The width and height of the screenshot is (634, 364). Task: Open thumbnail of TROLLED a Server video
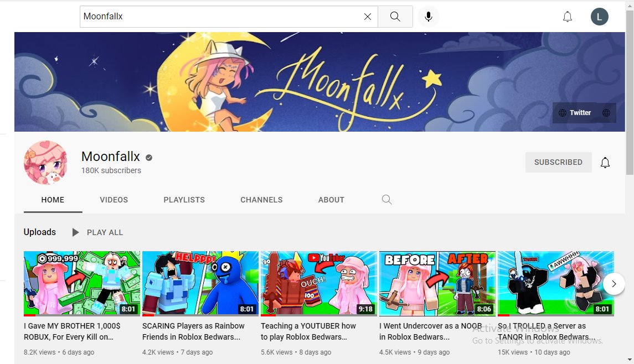555,284
